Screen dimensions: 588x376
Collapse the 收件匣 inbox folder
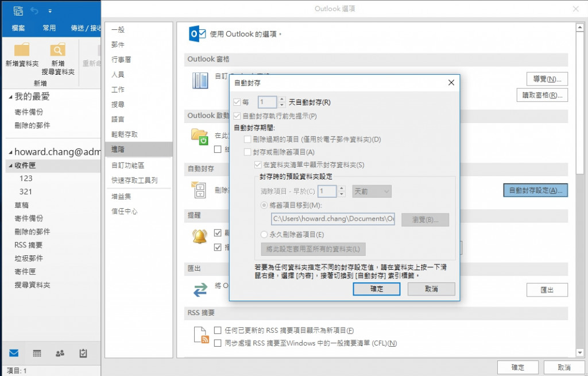(x=10, y=165)
